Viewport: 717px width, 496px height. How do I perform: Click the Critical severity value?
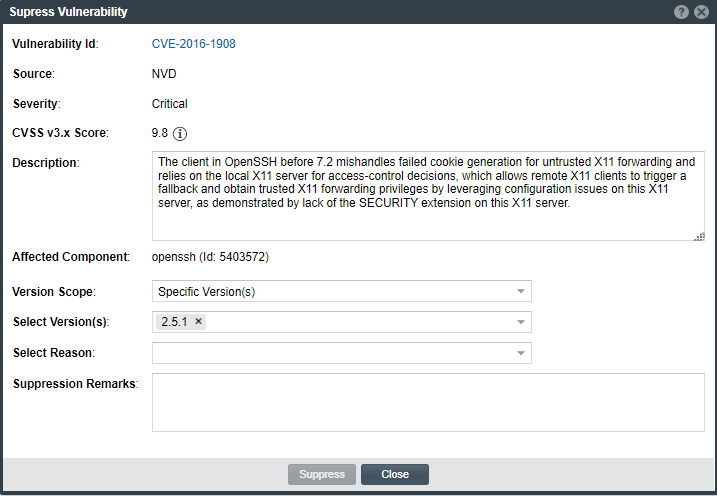(169, 103)
